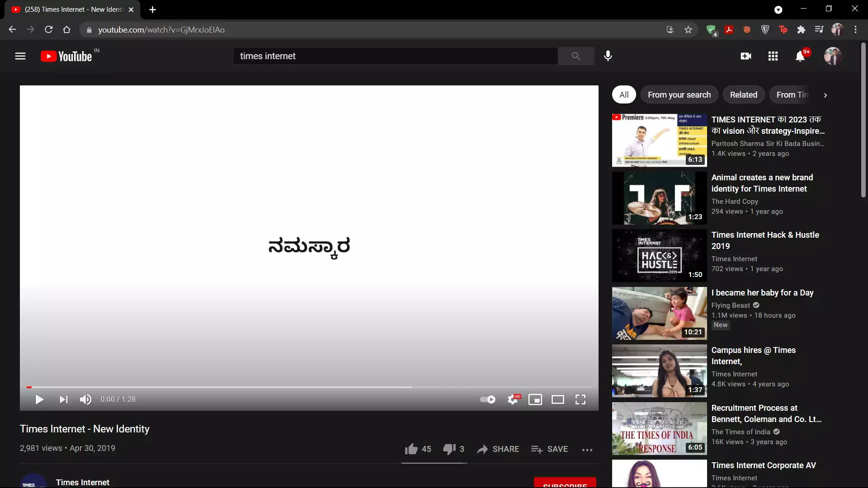Play the video
Screen dimensions: 868x488
(x=39, y=399)
